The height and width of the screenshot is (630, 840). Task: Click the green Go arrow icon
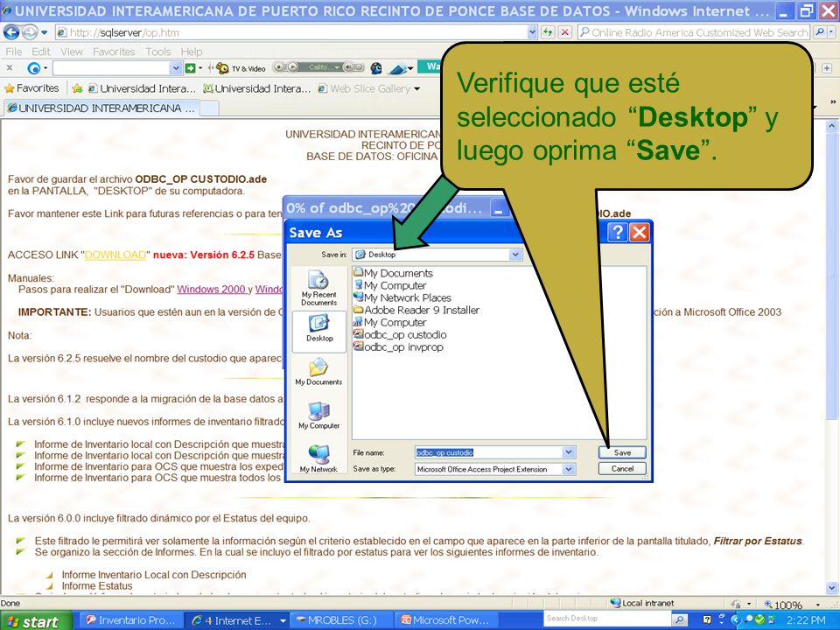tap(190, 68)
